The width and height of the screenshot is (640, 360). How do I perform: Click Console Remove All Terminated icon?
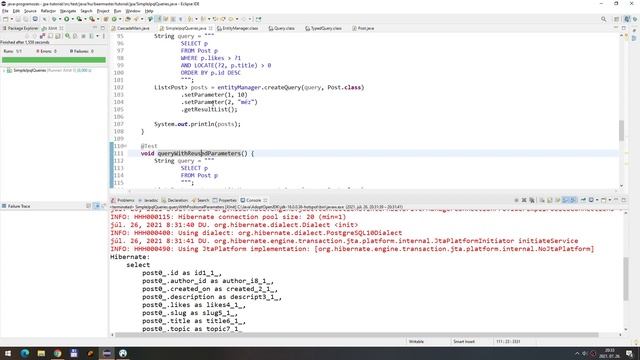coord(532,200)
